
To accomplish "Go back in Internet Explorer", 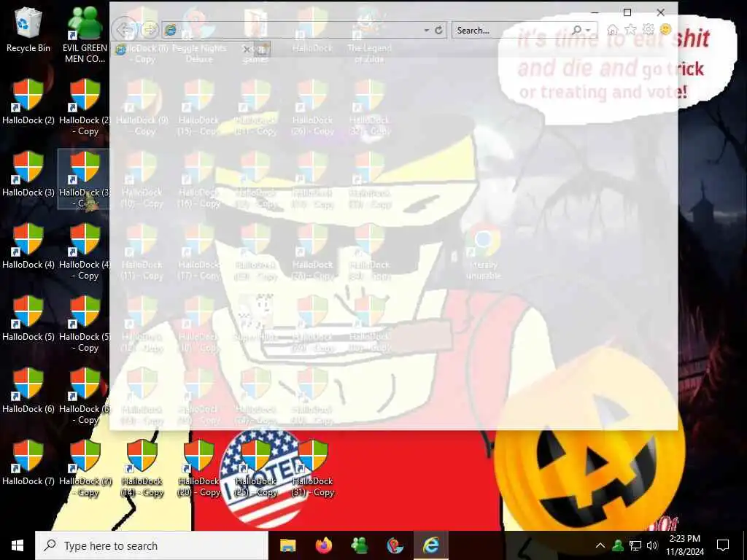I will tap(125, 30).
